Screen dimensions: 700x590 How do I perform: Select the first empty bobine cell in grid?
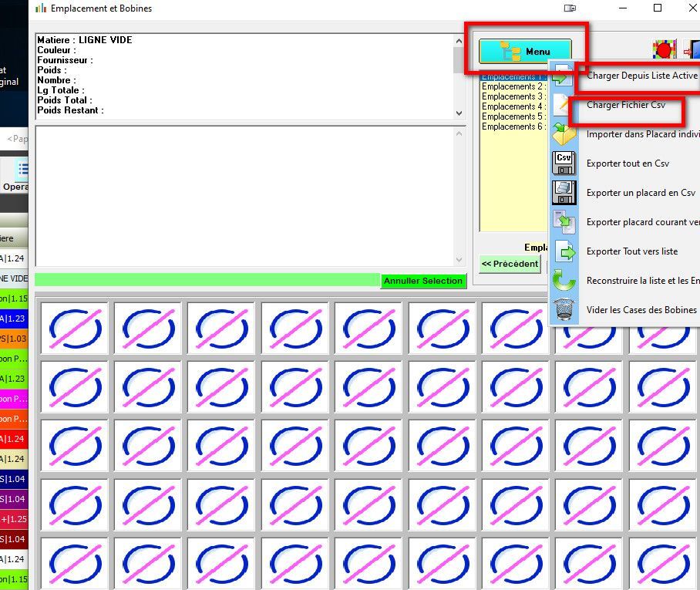(75, 329)
